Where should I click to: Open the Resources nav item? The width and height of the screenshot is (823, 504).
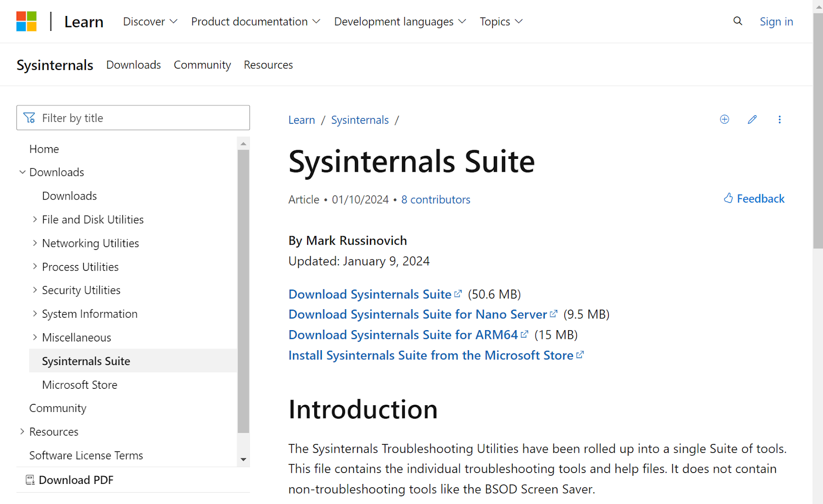pos(269,65)
